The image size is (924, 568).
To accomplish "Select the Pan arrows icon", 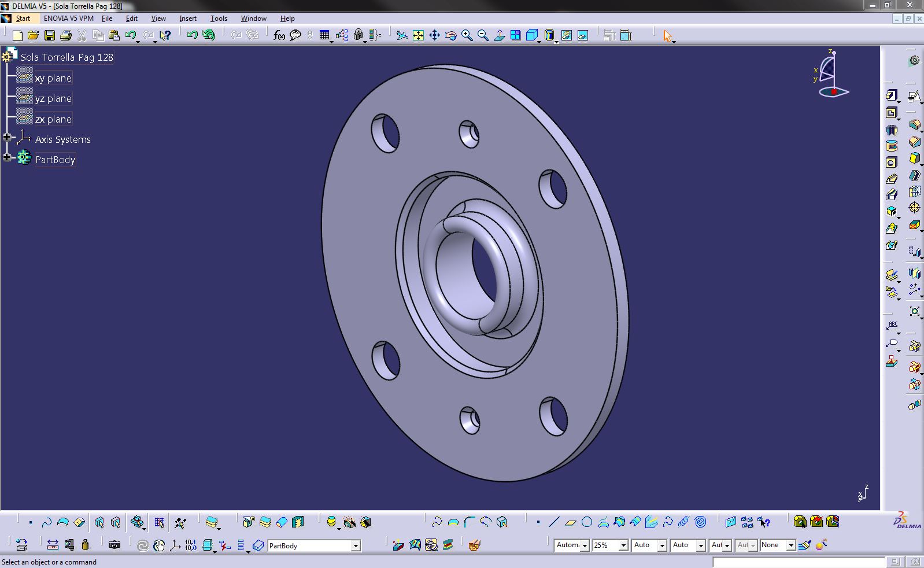I will pyautogui.click(x=434, y=36).
